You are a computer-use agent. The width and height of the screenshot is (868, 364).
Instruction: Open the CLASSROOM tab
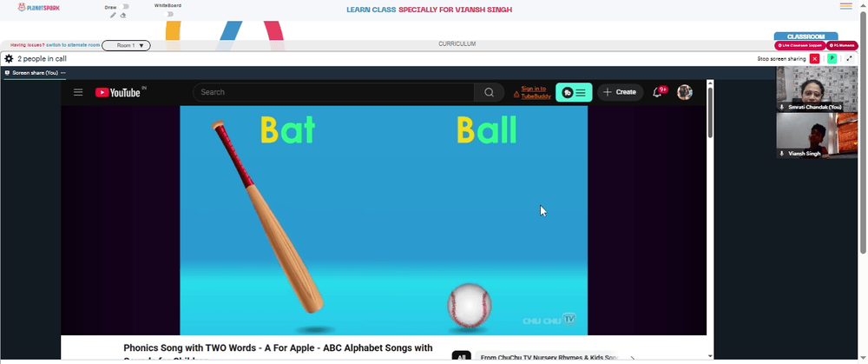click(x=806, y=36)
